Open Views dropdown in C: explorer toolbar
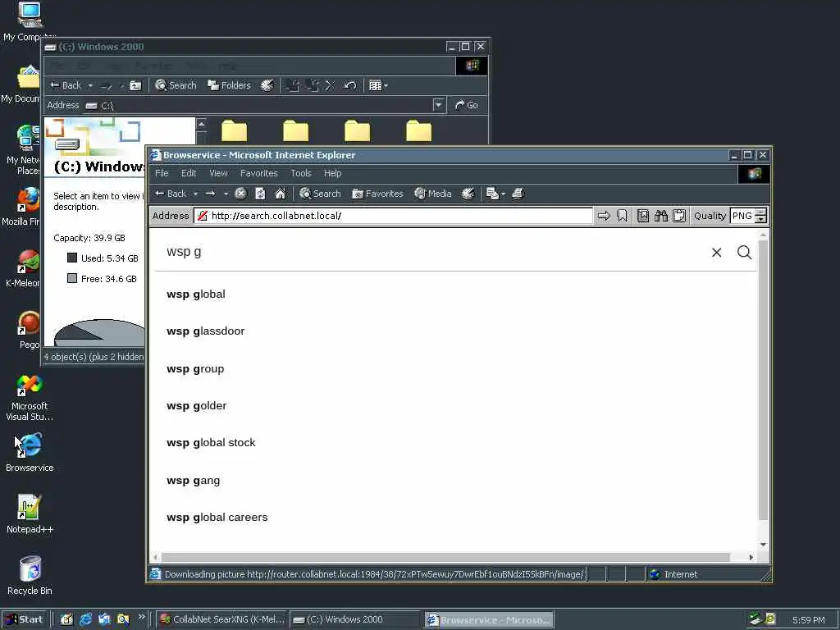 (x=386, y=85)
